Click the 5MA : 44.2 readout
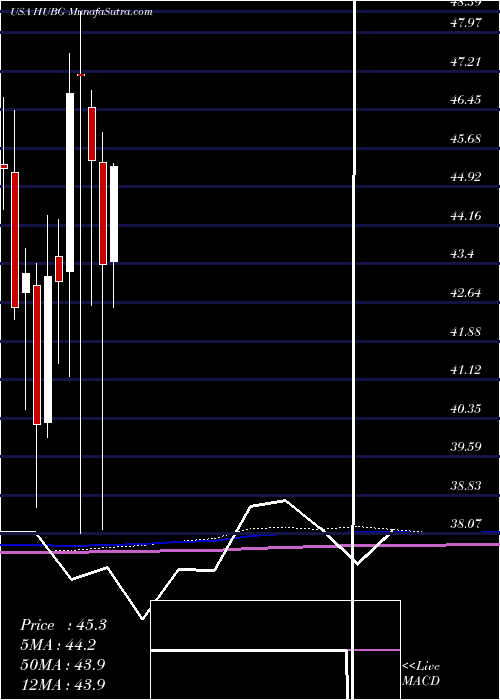Screen dimensions: 500x700 (x=58, y=645)
